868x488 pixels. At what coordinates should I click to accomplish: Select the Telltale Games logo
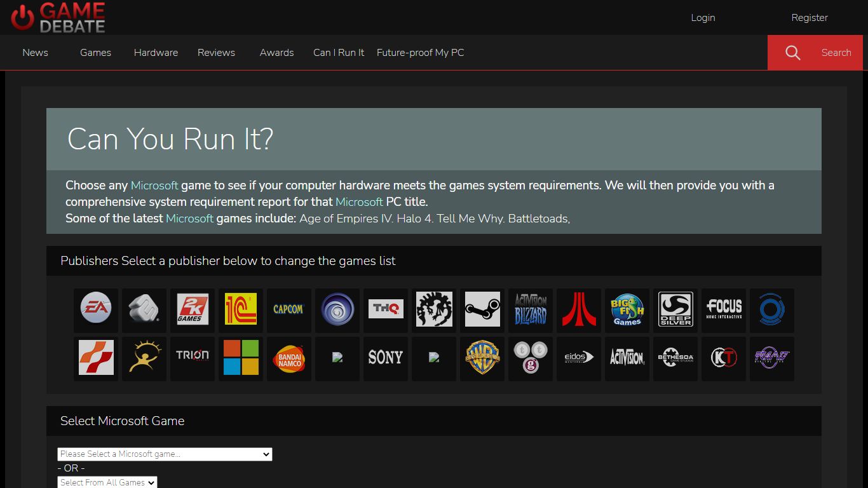pyautogui.click(x=531, y=358)
